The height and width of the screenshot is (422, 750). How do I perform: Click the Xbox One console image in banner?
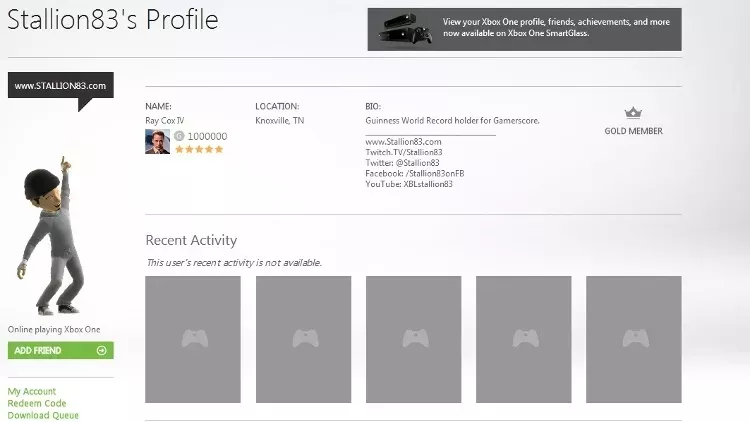[406, 29]
